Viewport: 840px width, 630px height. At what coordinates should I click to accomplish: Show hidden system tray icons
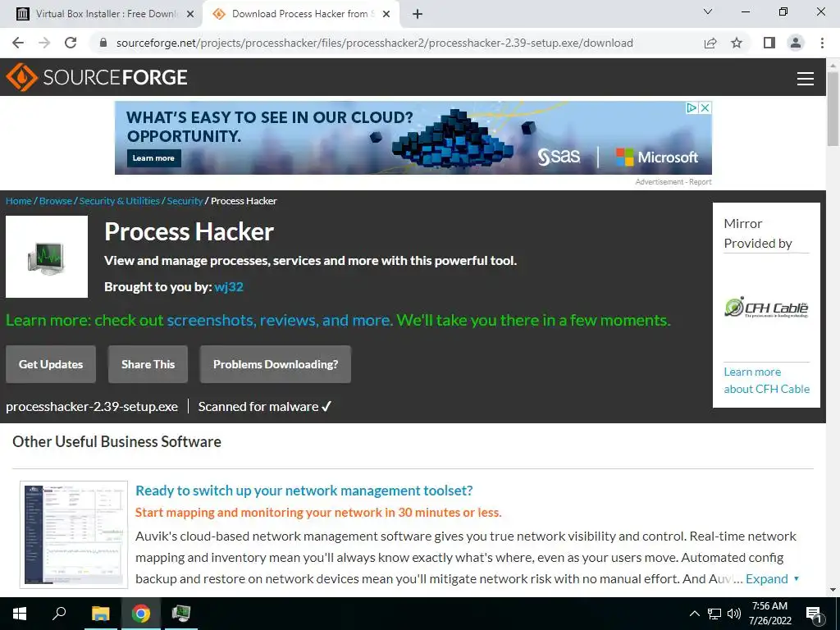694,614
